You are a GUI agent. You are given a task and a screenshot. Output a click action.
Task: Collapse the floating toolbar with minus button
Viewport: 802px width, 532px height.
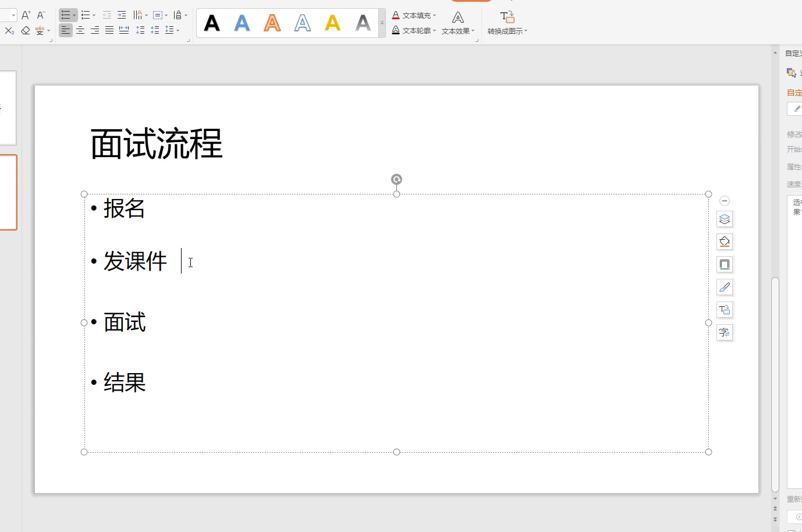click(x=725, y=201)
